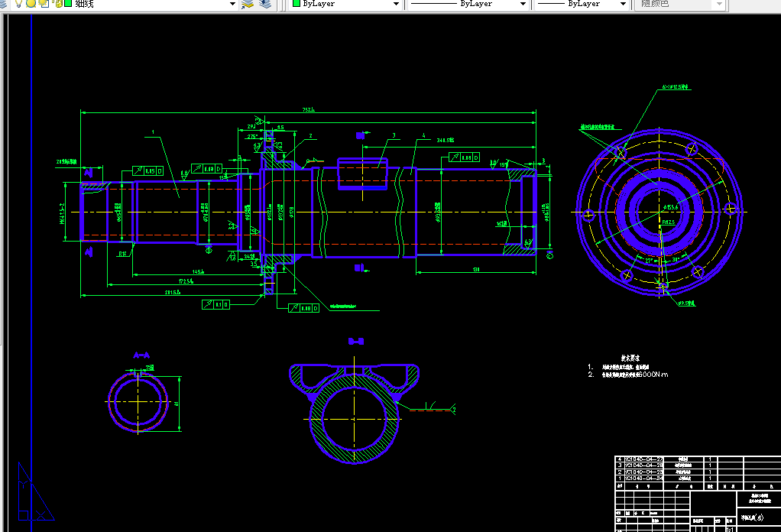Click the green ByLayer color swatch
This screenshot has width=781, height=532.
pyautogui.click(x=297, y=4)
